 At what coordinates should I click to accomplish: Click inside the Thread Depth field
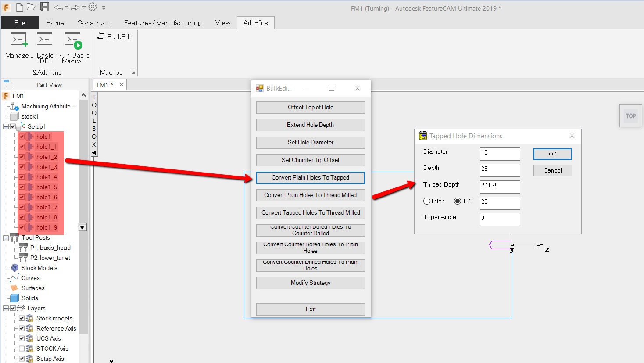500,187
